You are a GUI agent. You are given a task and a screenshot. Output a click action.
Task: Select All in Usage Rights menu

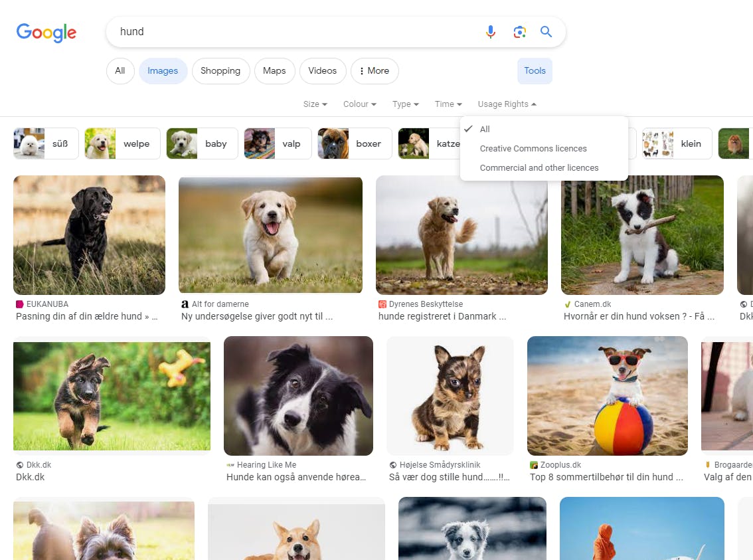(544, 129)
